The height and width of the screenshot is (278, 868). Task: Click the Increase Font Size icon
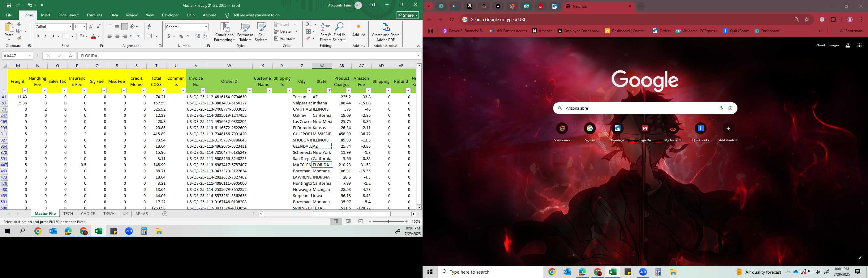[x=91, y=27]
